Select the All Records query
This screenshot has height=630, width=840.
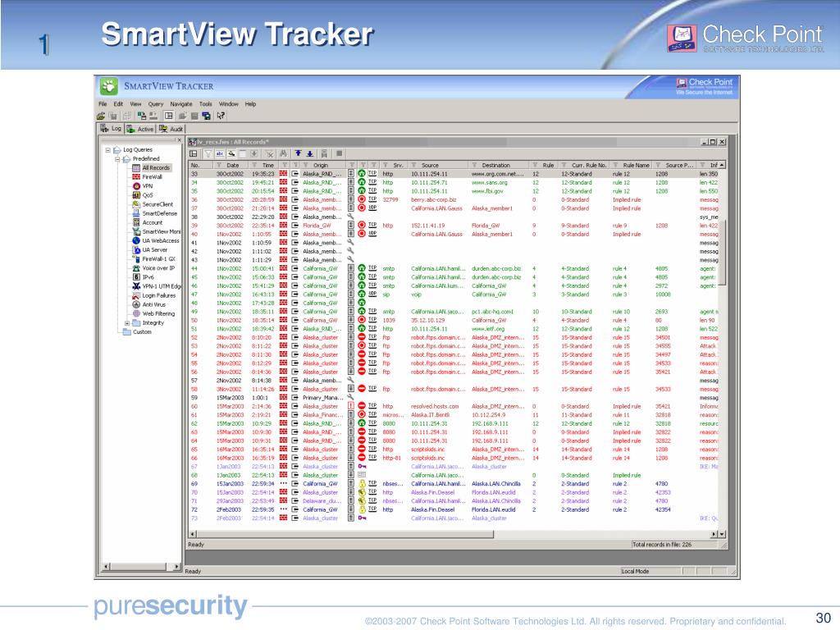pyautogui.click(x=156, y=167)
